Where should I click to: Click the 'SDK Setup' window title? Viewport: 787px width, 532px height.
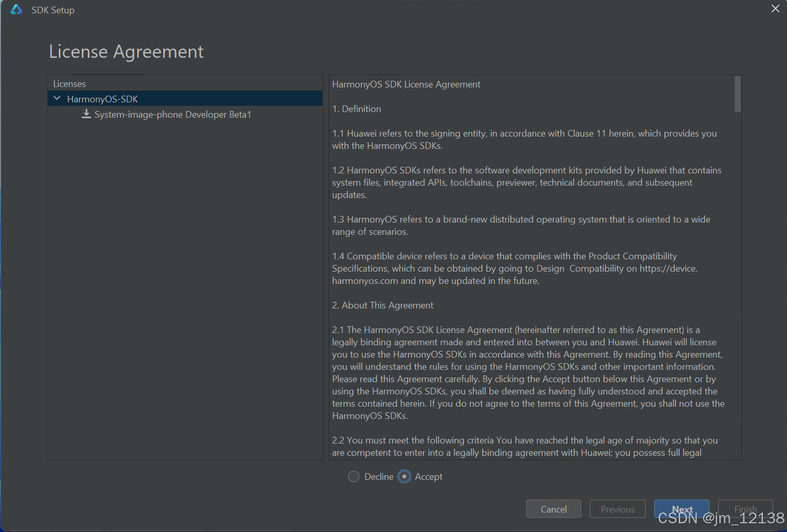53,10
